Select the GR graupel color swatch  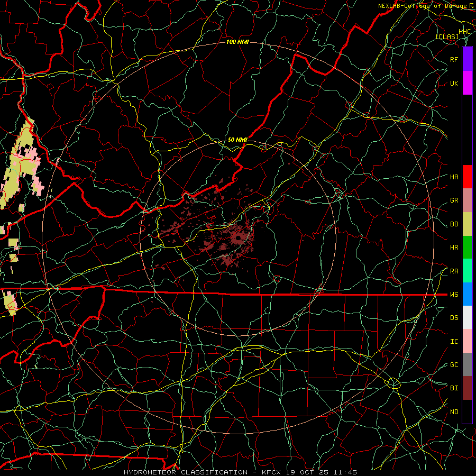[467, 200]
